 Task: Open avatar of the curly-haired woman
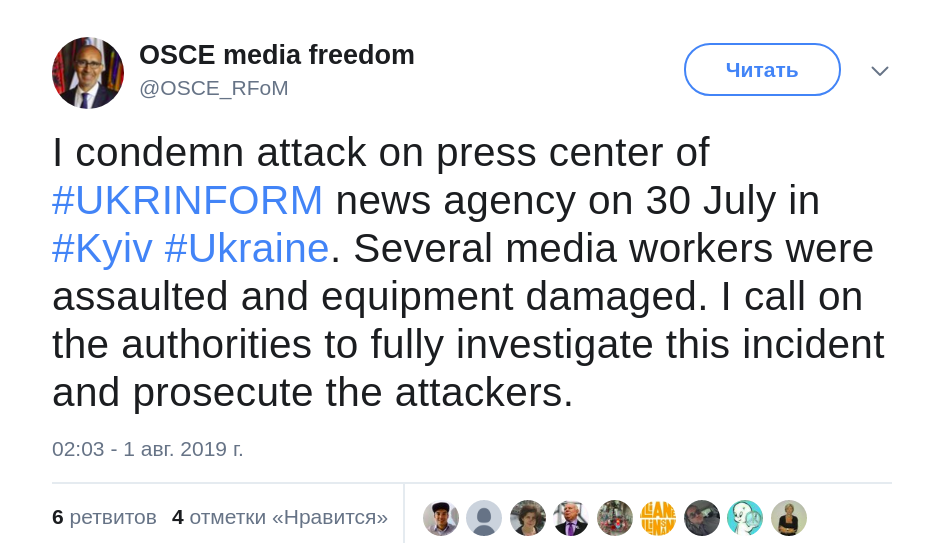point(528,518)
